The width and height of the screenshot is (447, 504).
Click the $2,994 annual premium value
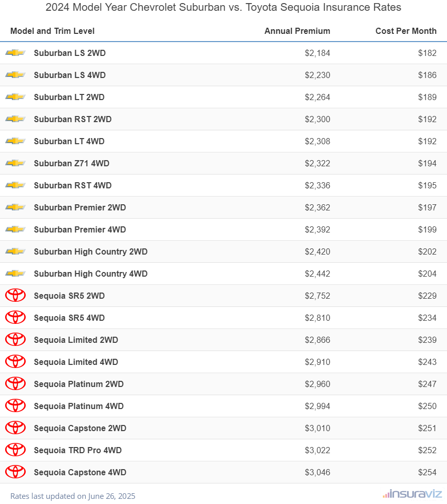[x=318, y=406]
